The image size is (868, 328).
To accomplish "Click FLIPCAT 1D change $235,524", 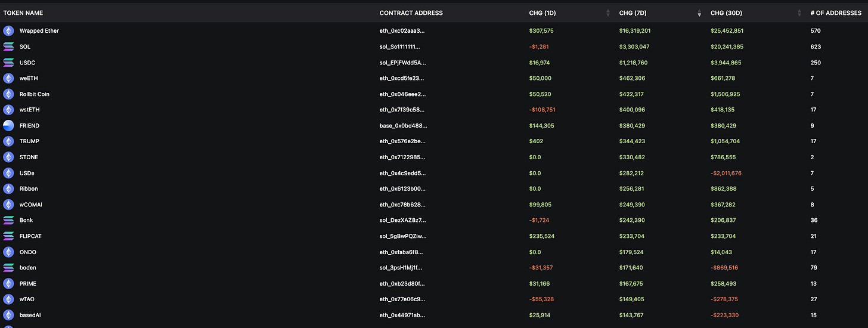I will click(541, 236).
